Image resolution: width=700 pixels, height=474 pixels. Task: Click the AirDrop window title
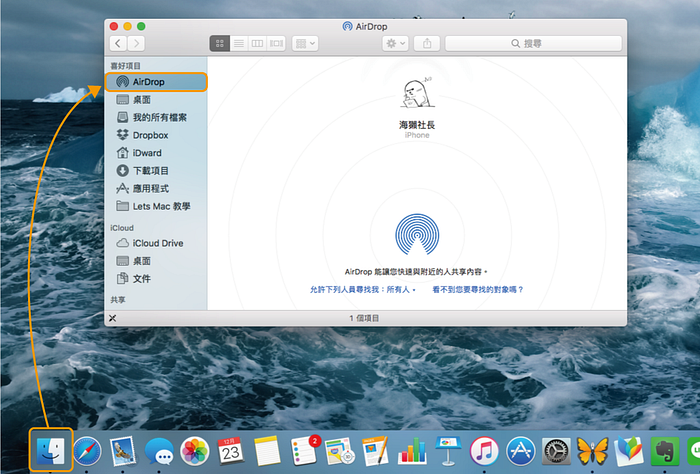[x=365, y=26]
